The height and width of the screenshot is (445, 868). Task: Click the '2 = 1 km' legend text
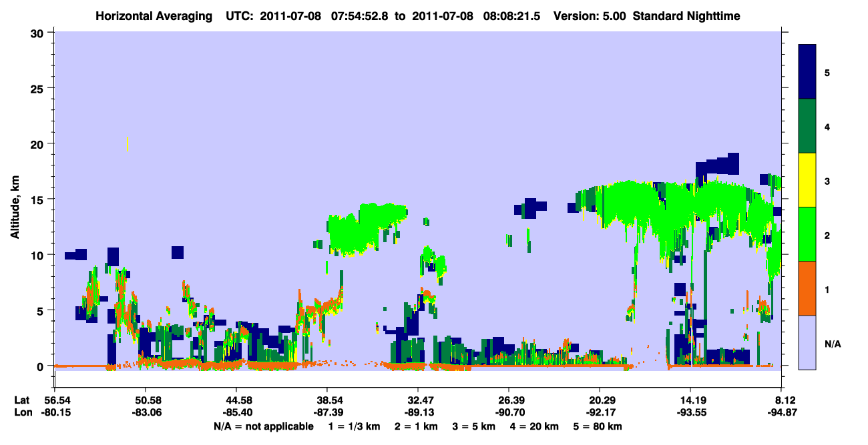point(416,426)
